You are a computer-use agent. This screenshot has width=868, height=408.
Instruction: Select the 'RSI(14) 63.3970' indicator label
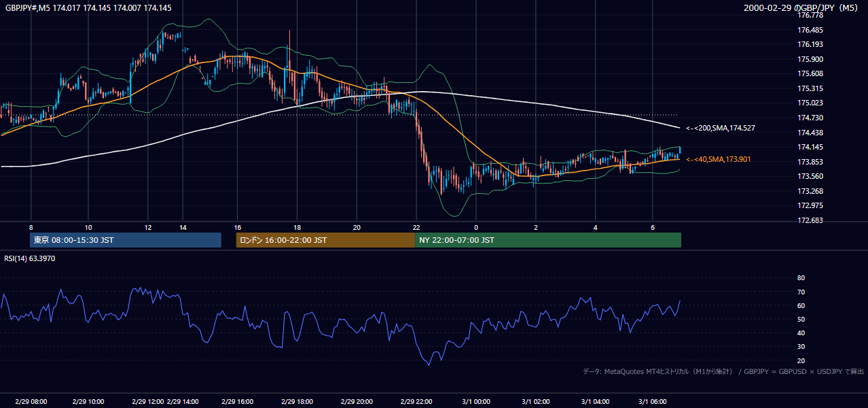tap(30, 258)
